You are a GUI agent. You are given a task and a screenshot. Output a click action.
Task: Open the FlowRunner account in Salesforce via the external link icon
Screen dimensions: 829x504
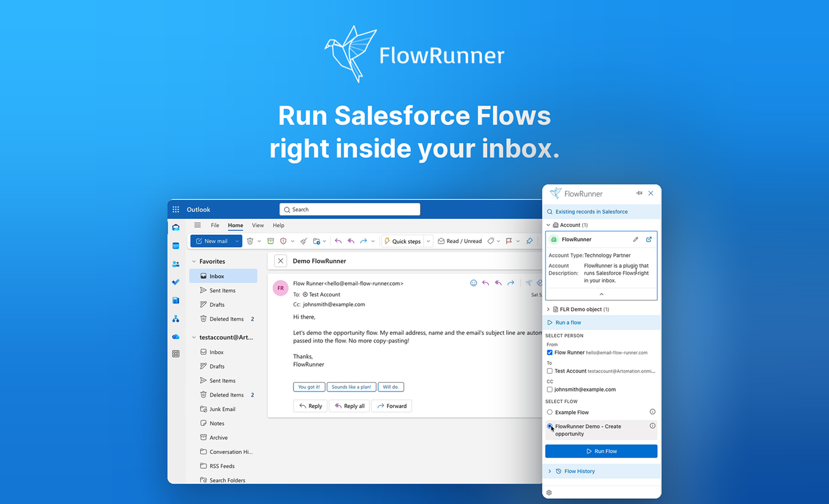coord(649,239)
